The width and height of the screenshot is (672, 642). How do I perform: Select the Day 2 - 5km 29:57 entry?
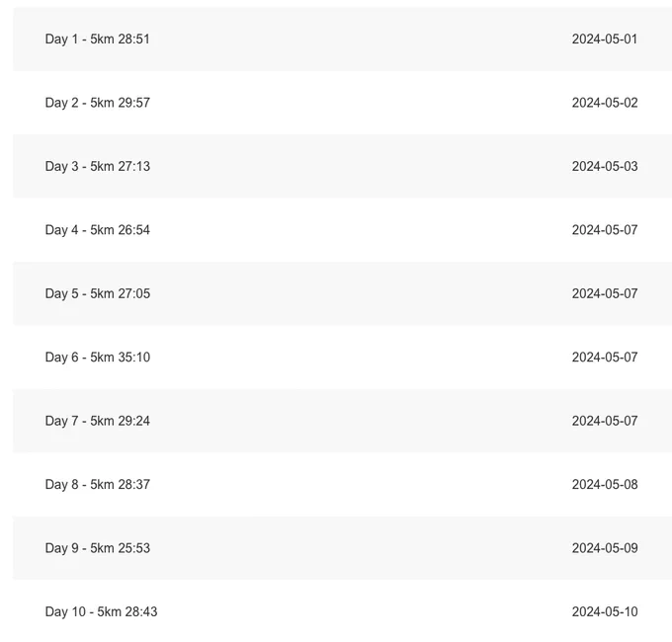[343, 103]
